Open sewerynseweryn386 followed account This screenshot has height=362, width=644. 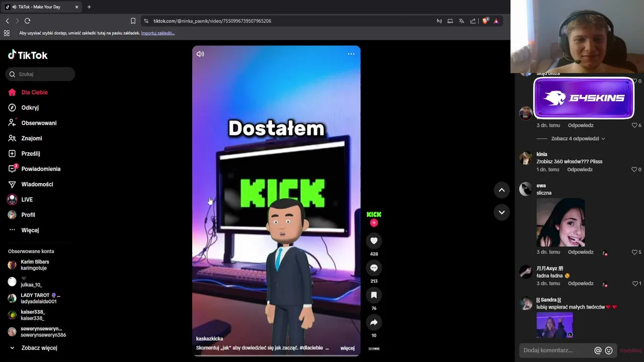pyautogui.click(x=43, y=332)
